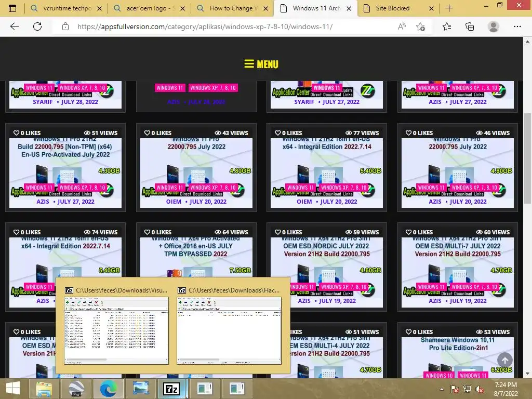532x399 pixels.
Task: Show hidden tray icons arrow
Action: tap(442, 389)
